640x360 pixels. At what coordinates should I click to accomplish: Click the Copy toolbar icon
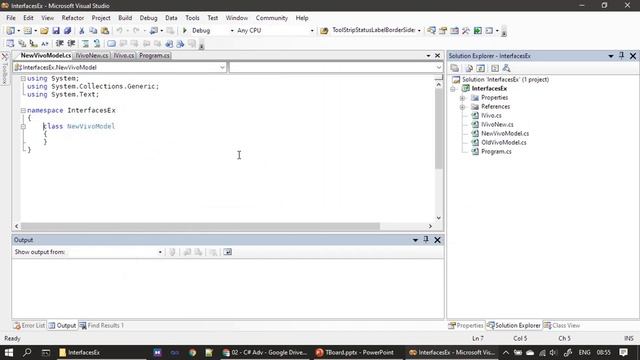93,31
